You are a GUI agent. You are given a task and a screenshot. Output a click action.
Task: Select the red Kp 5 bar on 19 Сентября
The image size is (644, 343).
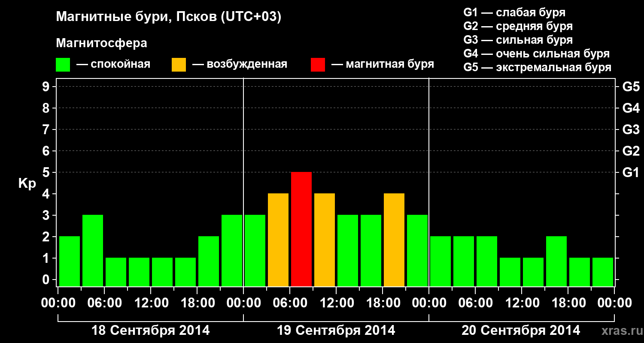pyautogui.click(x=301, y=229)
